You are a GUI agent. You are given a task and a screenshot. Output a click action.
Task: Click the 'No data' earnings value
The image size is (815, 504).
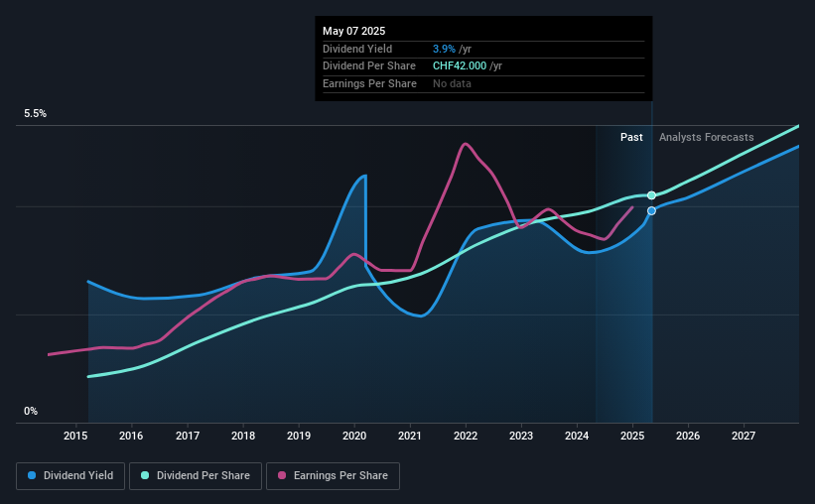tap(452, 83)
